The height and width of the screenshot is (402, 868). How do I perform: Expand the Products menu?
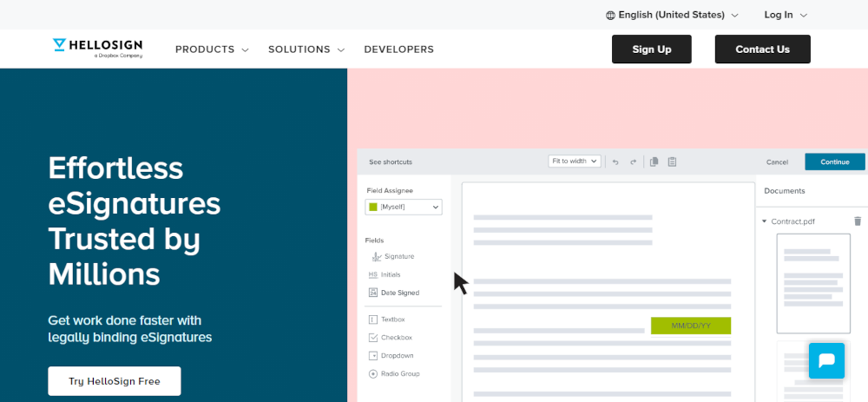coord(212,49)
